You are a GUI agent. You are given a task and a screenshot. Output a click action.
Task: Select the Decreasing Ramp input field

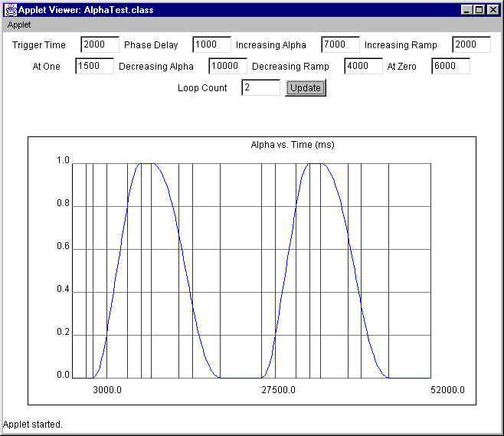coord(363,66)
